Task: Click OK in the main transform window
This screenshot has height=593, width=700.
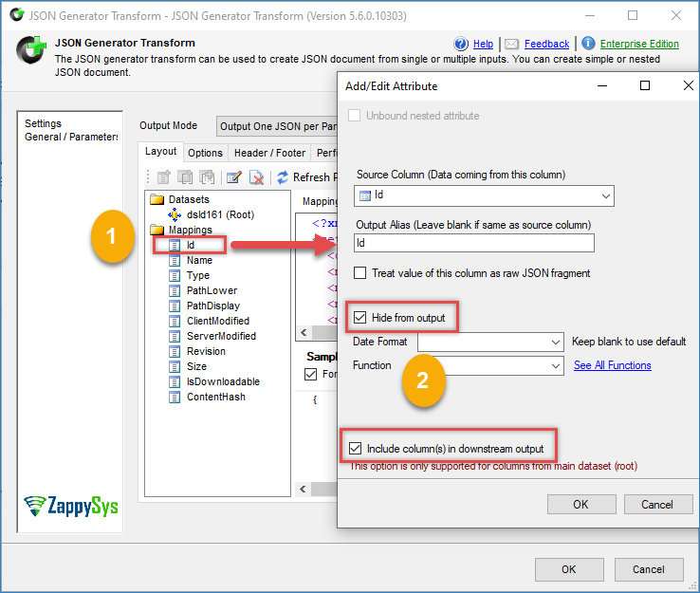Action: (x=569, y=569)
